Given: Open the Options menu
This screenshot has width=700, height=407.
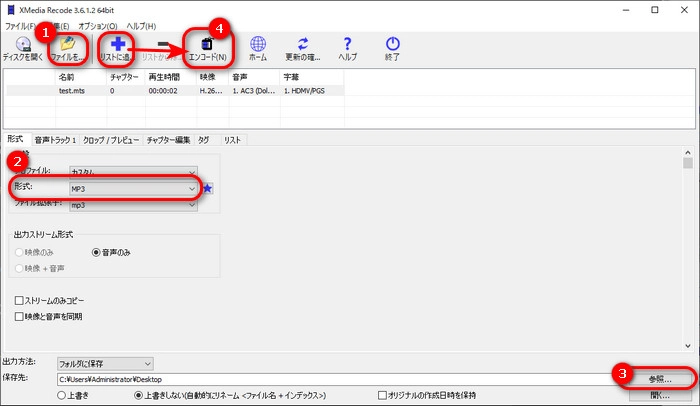Looking at the screenshot, I should click(x=98, y=26).
